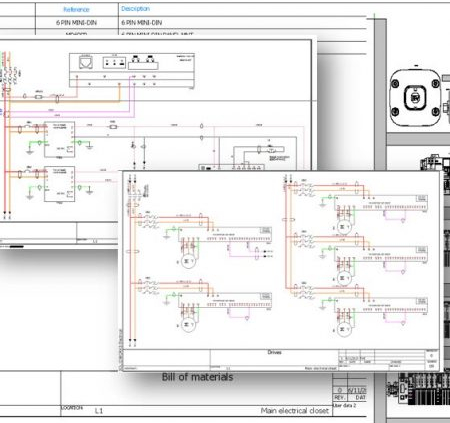This screenshot has height=423, width=450.
Task: Select the lower power supply block in control sheet
Action: [59, 184]
